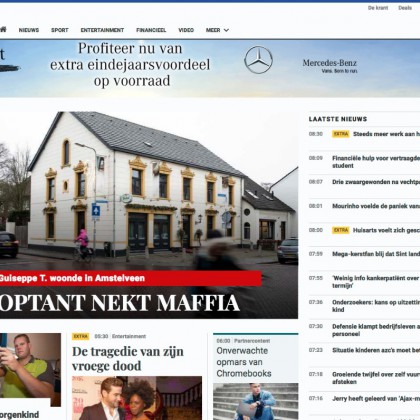Select the VIDEO menu item

pos(186,30)
